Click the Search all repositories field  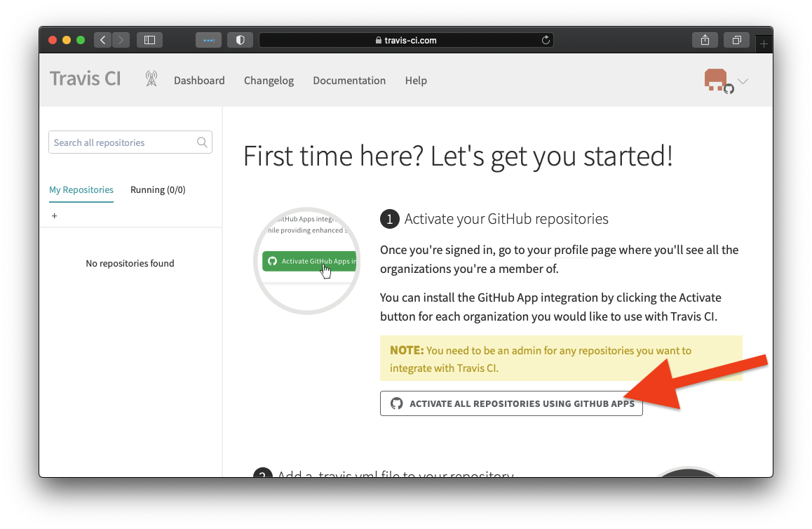[123, 142]
